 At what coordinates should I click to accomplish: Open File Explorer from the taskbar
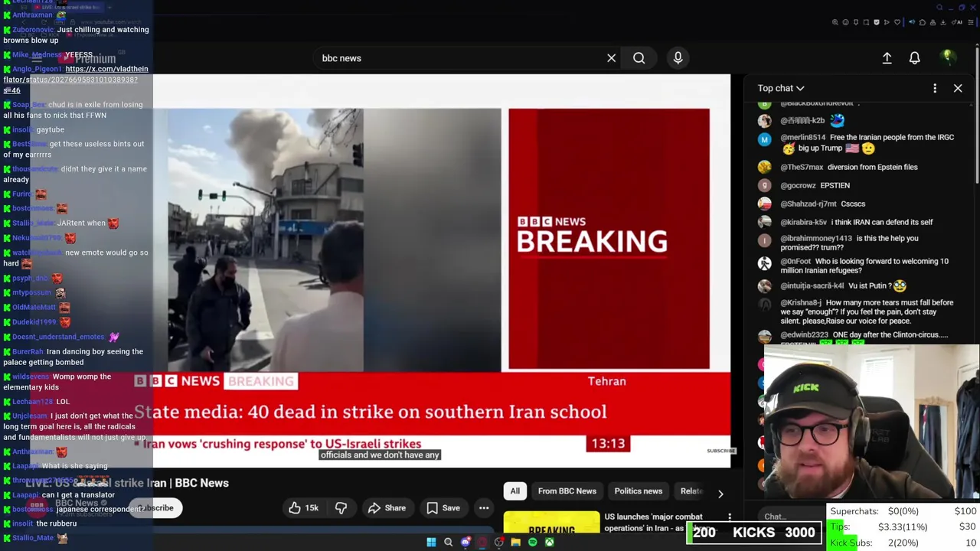click(x=516, y=542)
